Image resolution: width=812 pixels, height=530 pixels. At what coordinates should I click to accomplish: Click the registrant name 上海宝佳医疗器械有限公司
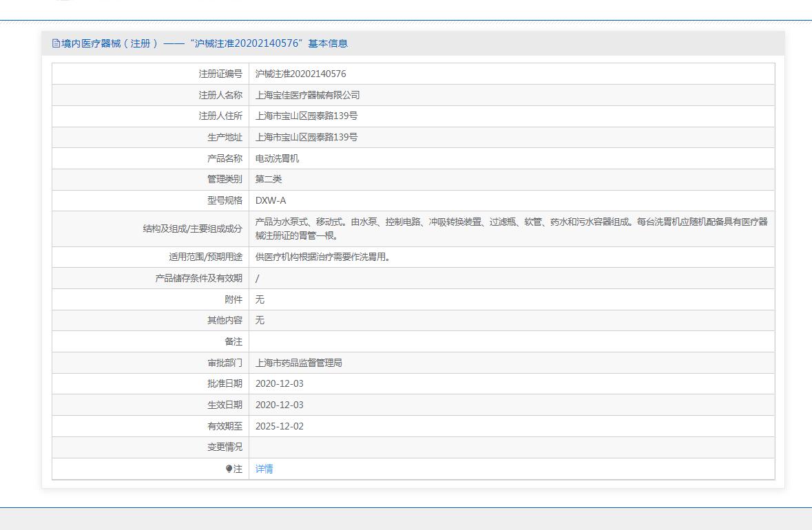(x=308, y=95)
